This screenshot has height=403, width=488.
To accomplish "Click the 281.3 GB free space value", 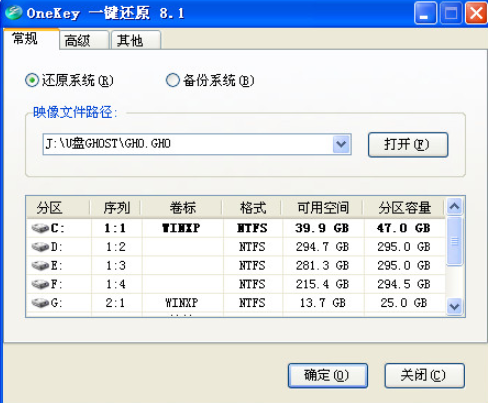I will tap(322, 266).
